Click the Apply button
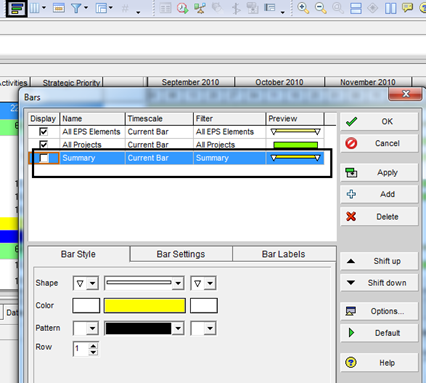 pos(379,173)
